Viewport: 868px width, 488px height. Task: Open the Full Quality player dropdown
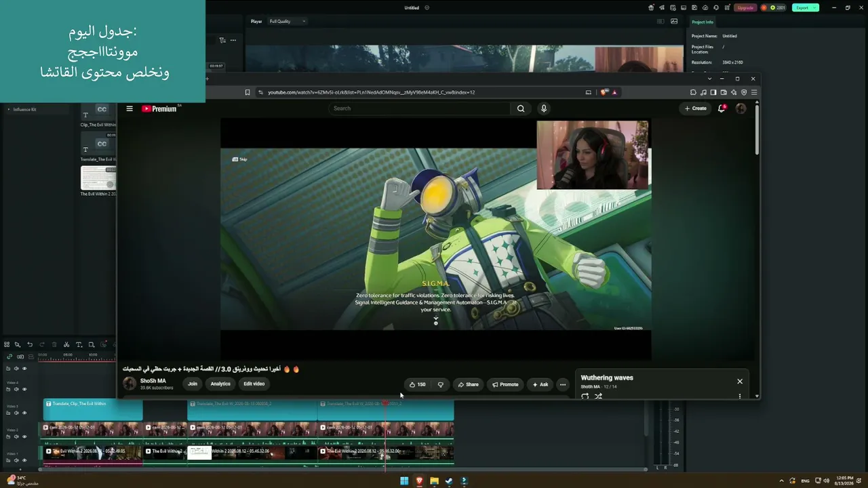(288, 21)
